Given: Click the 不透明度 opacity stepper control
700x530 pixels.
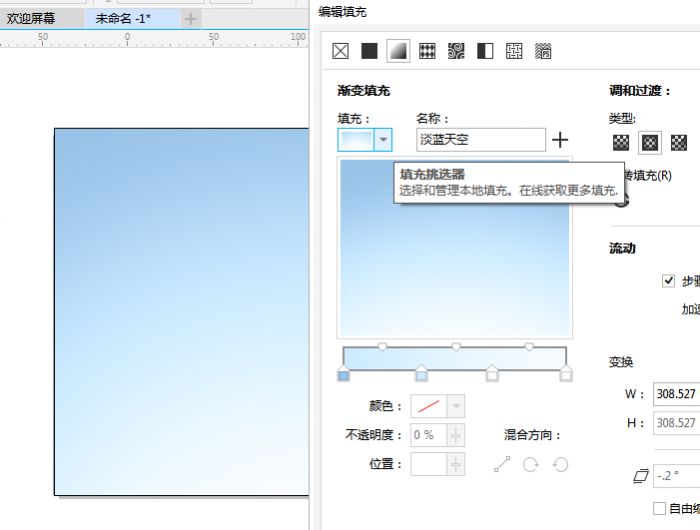Looking at the screenshot, I should point(456,435).
